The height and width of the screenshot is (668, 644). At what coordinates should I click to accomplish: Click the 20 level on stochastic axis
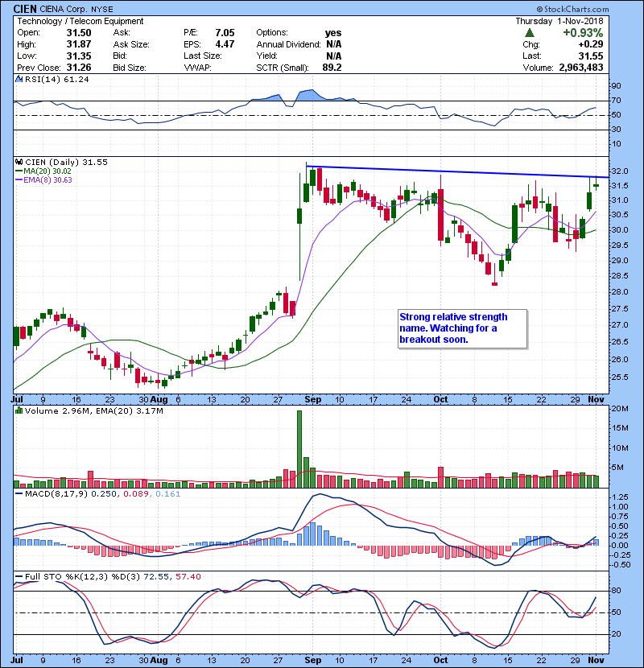click(617, 634)
